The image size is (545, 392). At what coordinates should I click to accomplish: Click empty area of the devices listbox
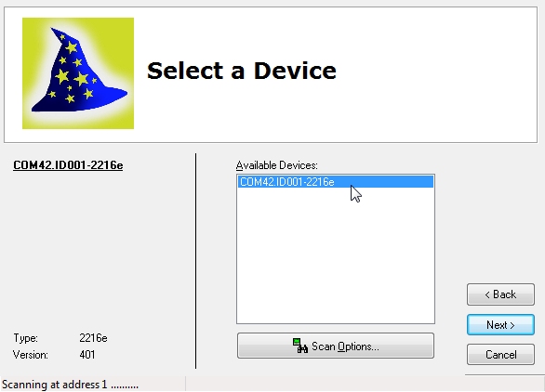point(336,257)
